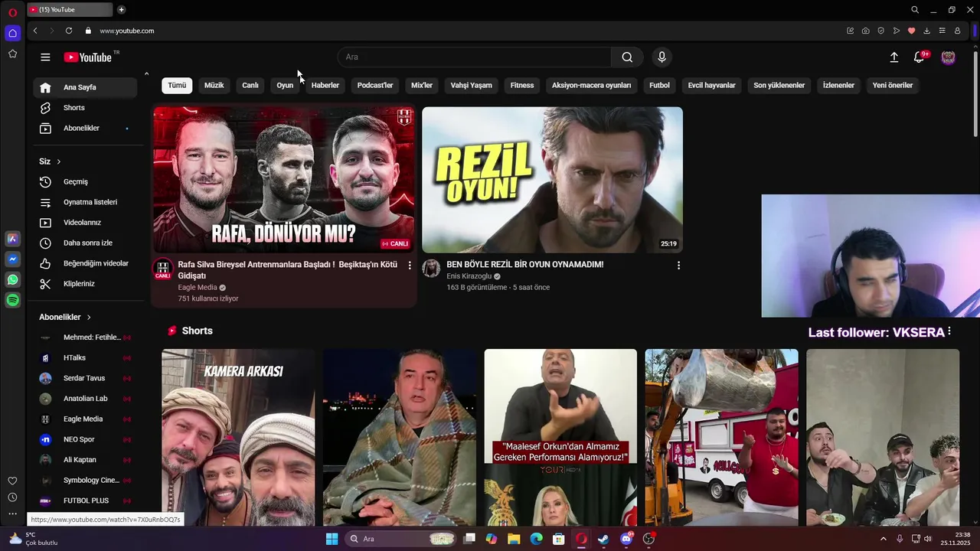This screenshot has height=551, width=980.
Task: Open Shorts from the sidebar
Action: pyautogui.click(x=85, y=108)
